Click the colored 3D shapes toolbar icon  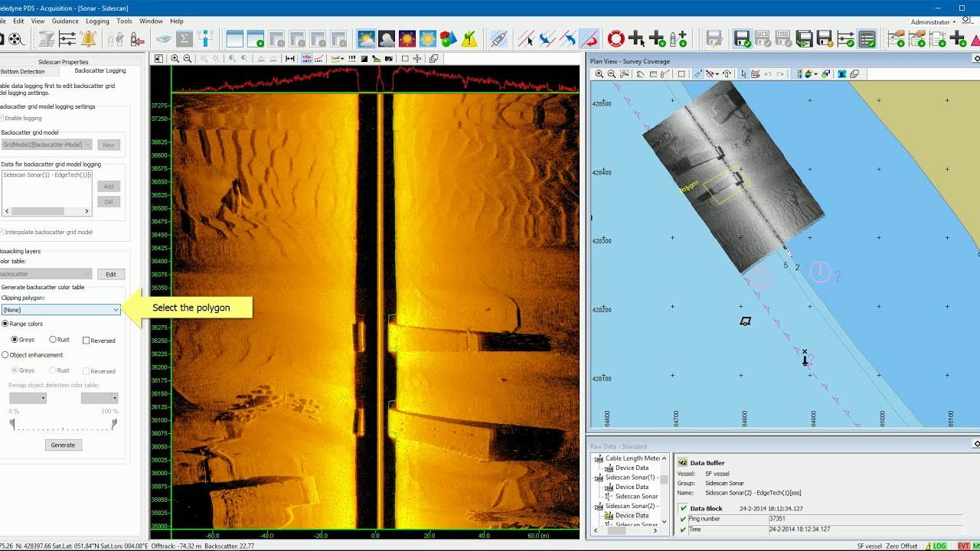tap(449, 38)
